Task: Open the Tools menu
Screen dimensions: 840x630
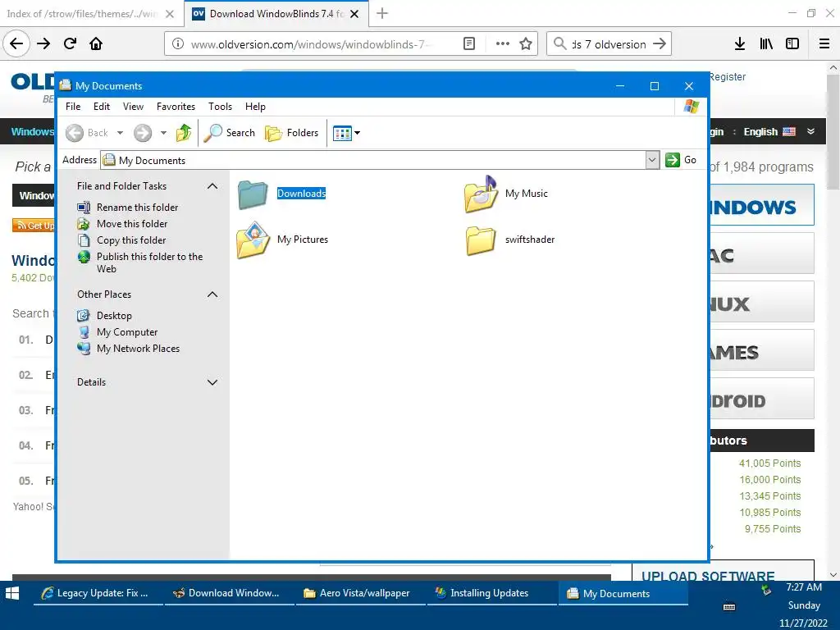Action: tap(220, 107)
